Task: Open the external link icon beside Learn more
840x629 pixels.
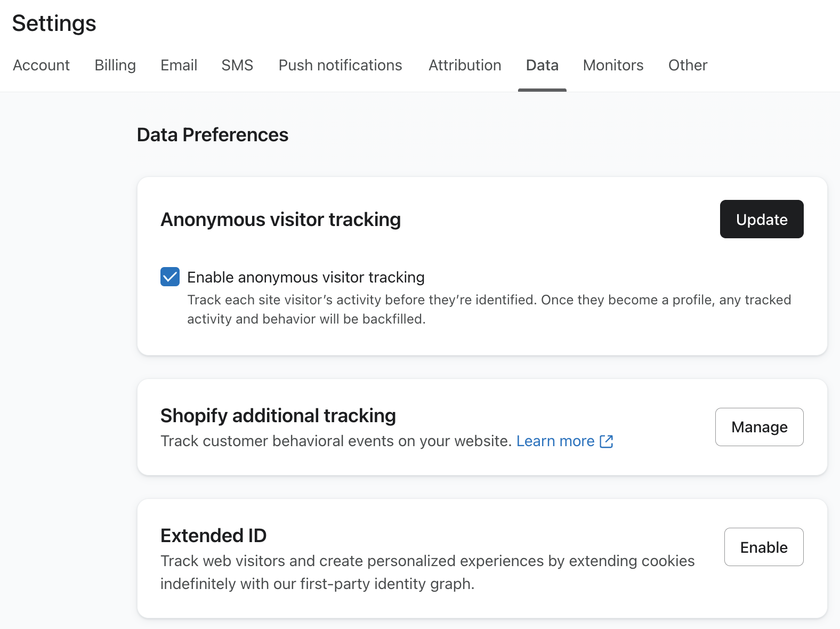Action: pos(607,441)
